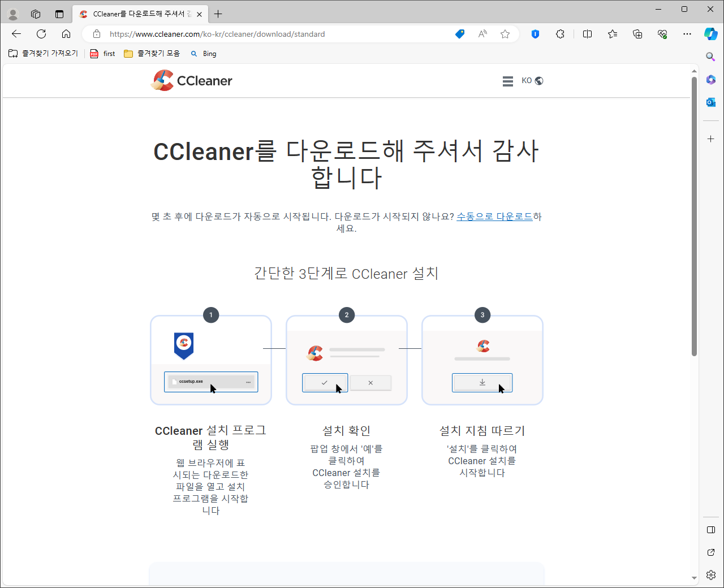Open Collections icon
This screenshot has height=588, width=724.
(x=637, y=34)
